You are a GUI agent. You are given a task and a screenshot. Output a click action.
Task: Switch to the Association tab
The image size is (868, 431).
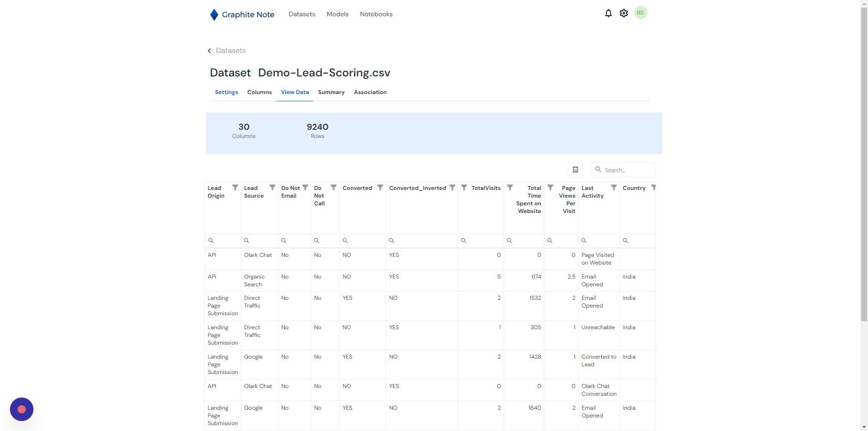click(x=370, y=92)
